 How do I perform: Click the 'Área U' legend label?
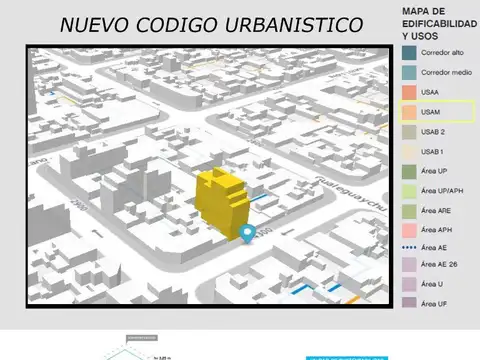[x=432, y=284]
